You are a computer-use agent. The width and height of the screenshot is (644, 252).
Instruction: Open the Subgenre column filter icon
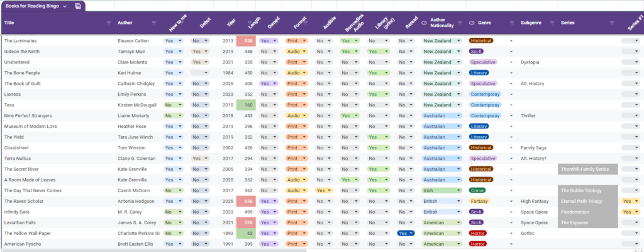pos(552,23)
